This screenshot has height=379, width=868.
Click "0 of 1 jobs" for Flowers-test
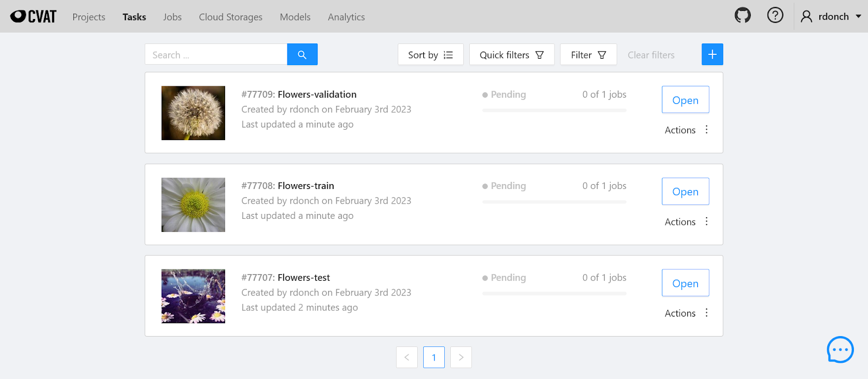[x=604, y=277]
